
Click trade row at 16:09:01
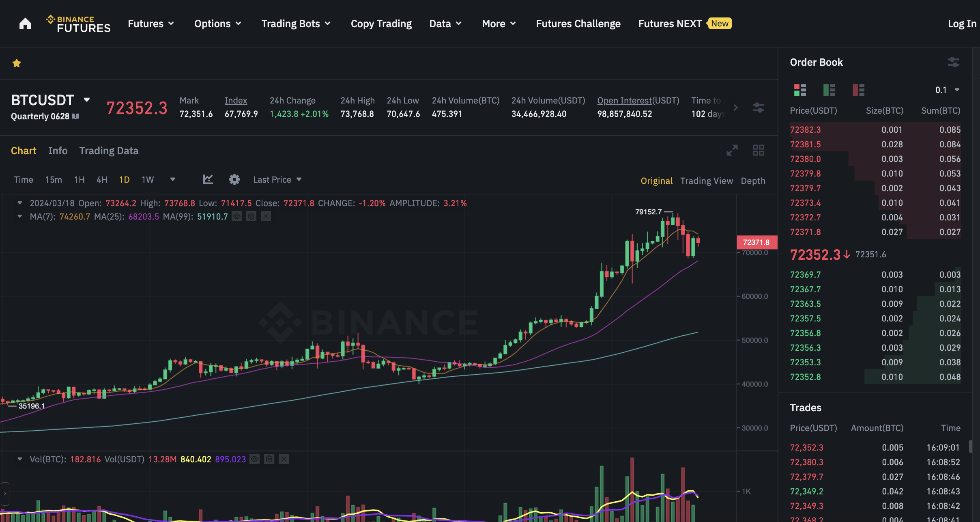click(x=875, y=447)
